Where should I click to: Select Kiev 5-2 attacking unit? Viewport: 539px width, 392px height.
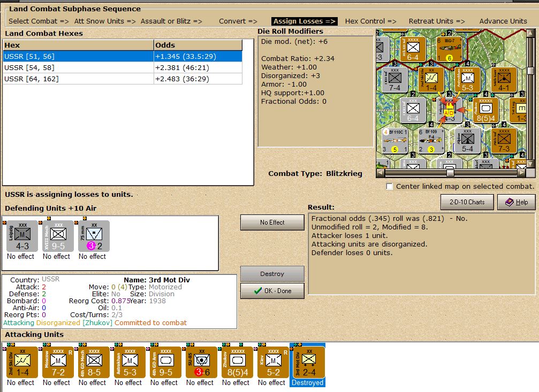click(x=274, y=362)
